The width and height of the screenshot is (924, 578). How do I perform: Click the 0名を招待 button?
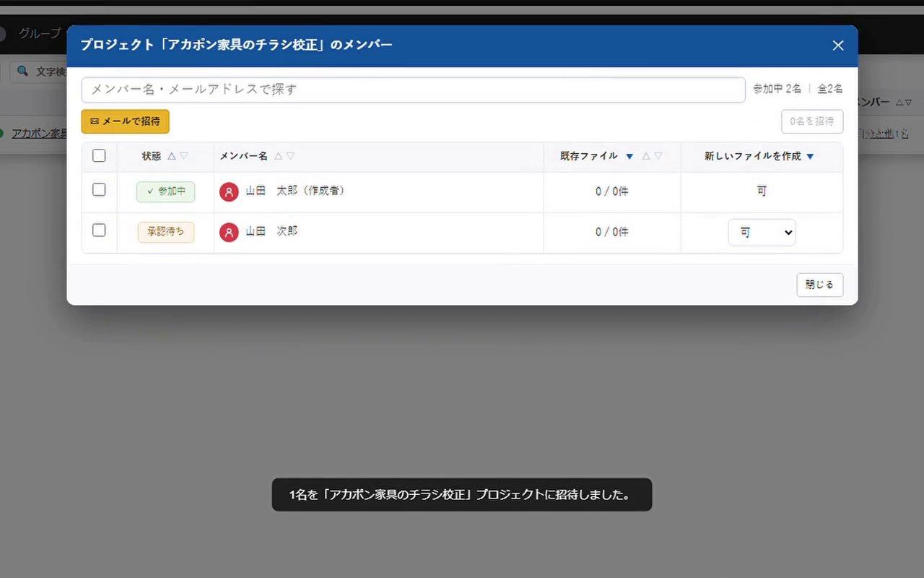812,121
